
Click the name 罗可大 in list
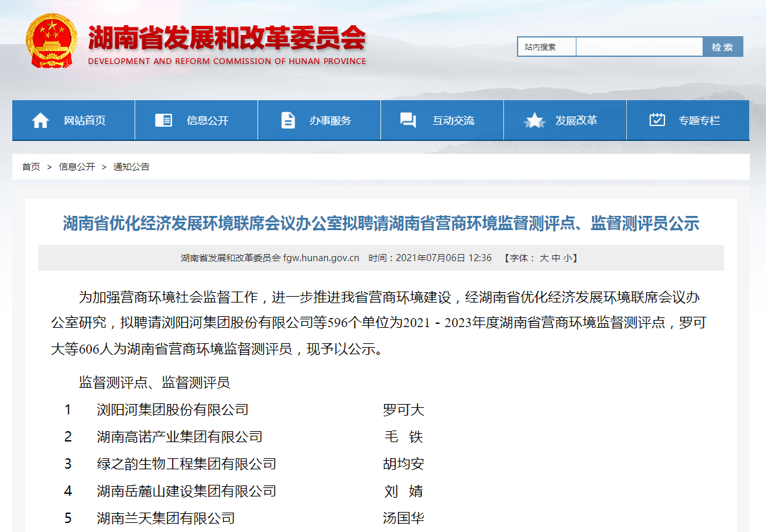pyautogui.click(x=404, y=409)
